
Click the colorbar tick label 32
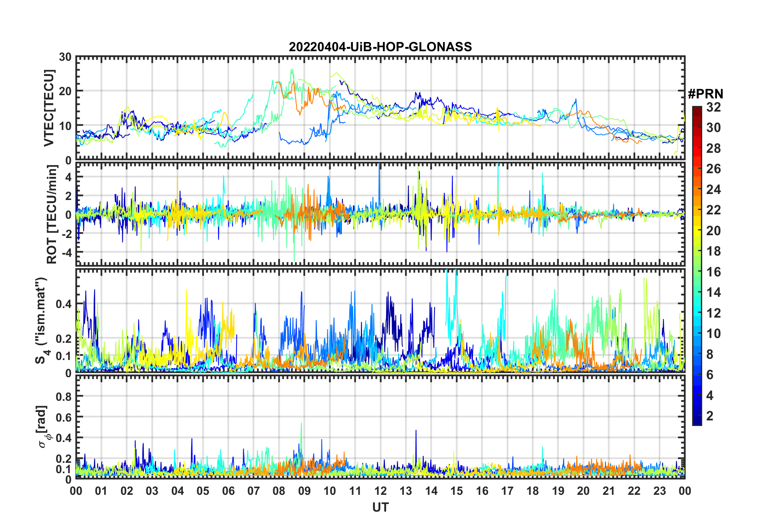[x=713, y=107]
